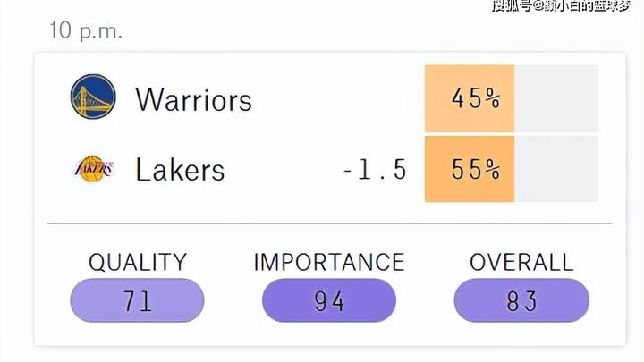This screenshot has width=644, height=362.
Task: Click the Sohu watermark text at top right
Action: click(x=561, y=5)
